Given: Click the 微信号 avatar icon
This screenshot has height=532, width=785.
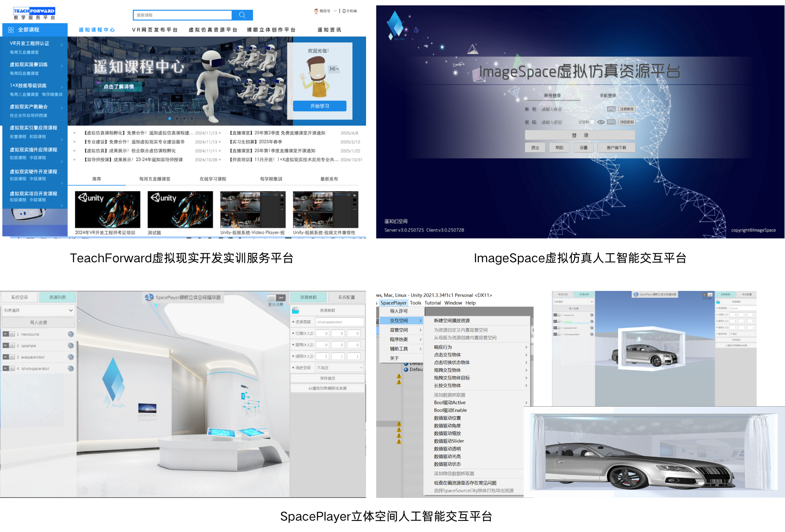Looking at the screenshot, I should point(316,11).
